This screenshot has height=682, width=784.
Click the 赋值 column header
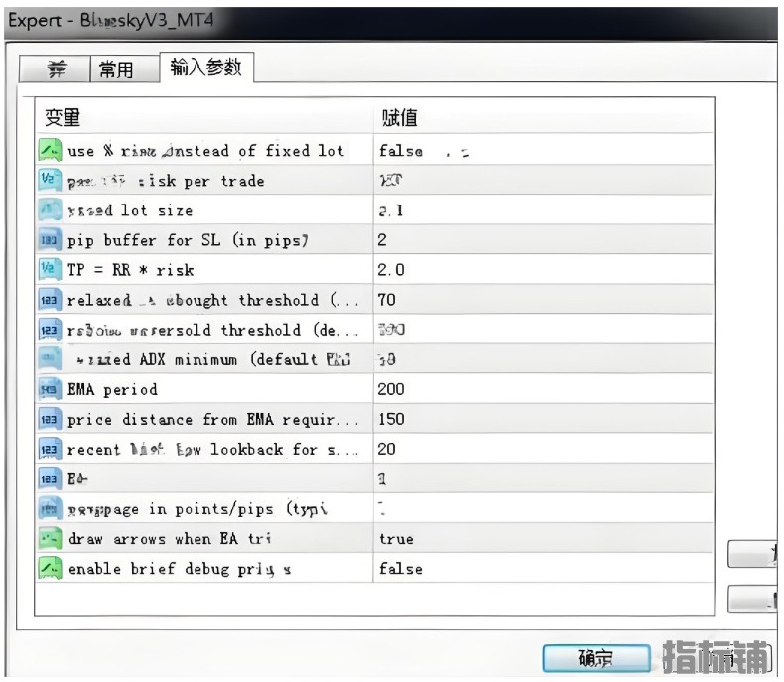click(399, 118)
